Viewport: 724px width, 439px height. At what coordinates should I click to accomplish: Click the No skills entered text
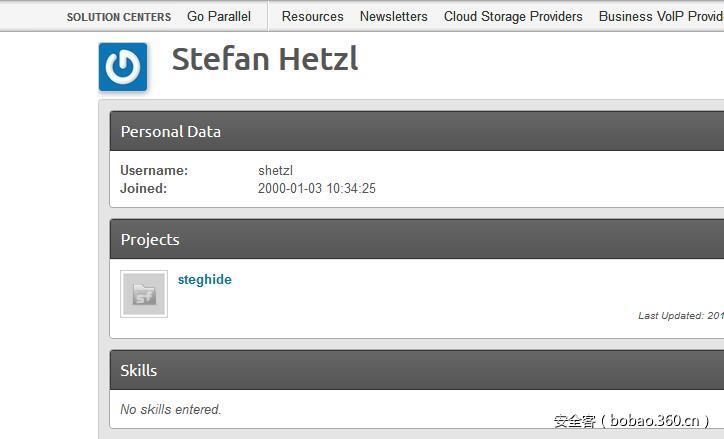tap(171, 409)
